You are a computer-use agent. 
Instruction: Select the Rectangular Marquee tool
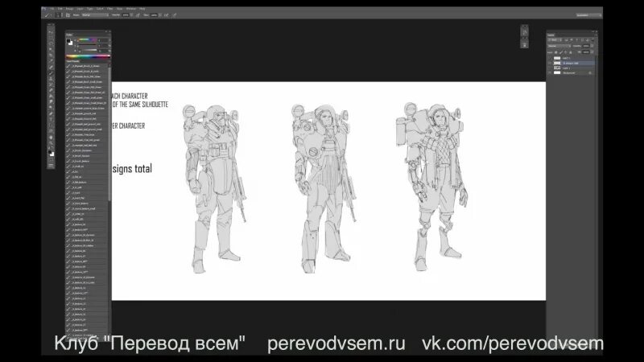click(x=51, y=38)
